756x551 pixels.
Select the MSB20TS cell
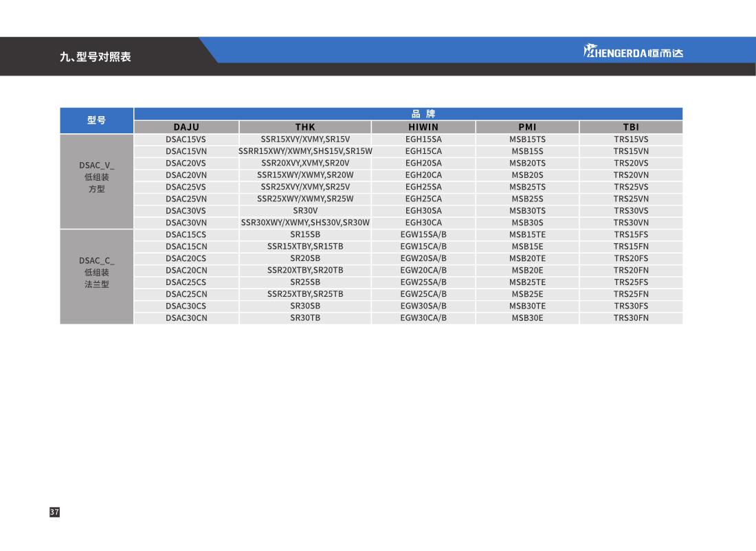click(527, 164)
